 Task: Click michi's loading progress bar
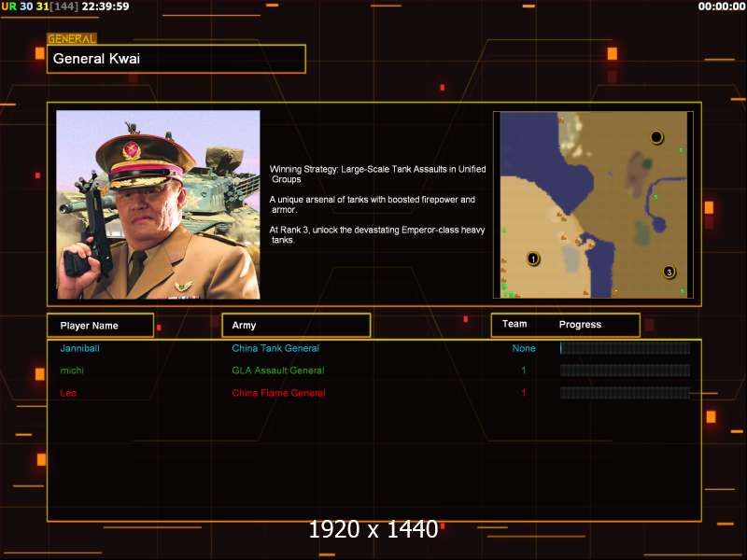625,371
